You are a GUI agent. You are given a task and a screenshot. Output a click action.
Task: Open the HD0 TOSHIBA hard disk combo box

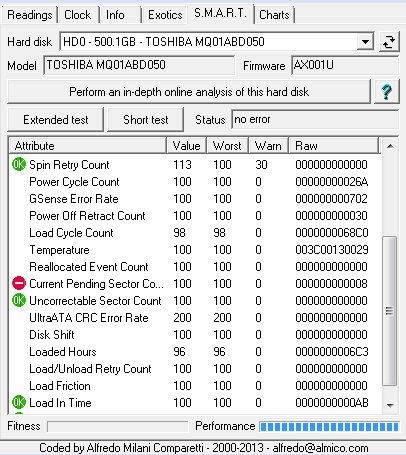click(217, 42)
